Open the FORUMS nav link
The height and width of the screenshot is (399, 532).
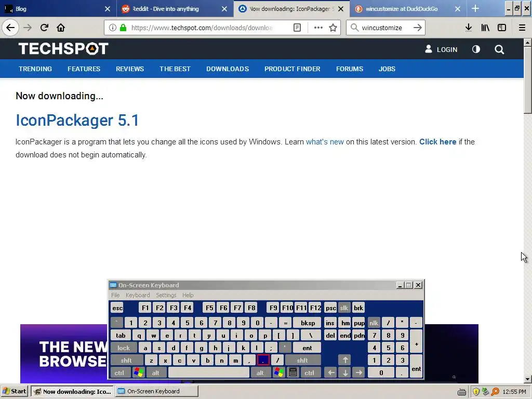click(350, 69)
